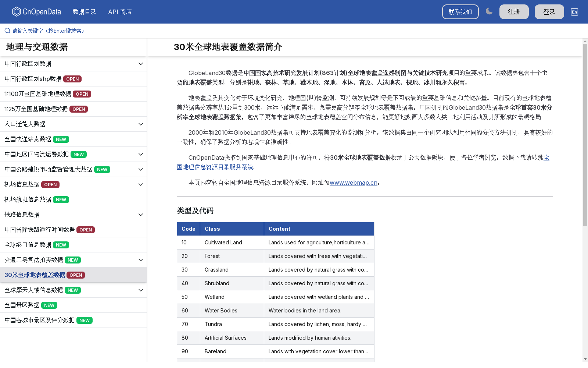This screenshot has height=368, width=588.
Task: Click the scrollbar down arrow
Action: tap(585, 359)
